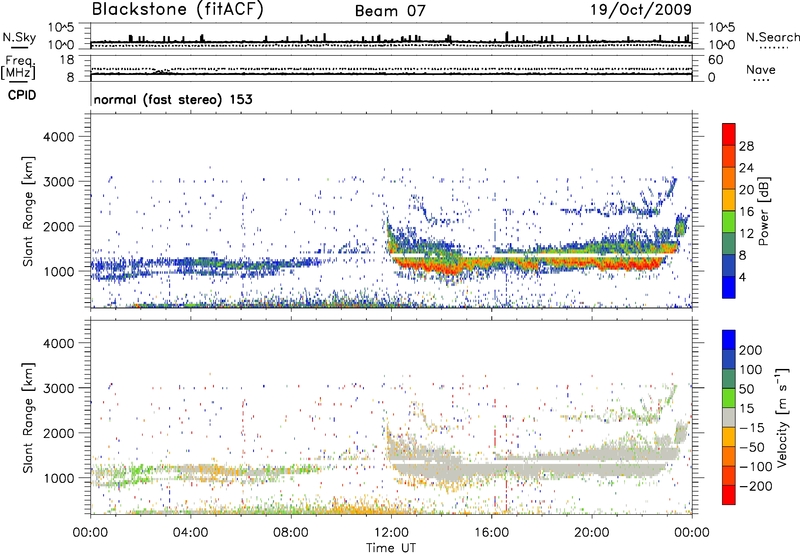
Task: Click the "20:00" time axis label
Action: [592, 533]
